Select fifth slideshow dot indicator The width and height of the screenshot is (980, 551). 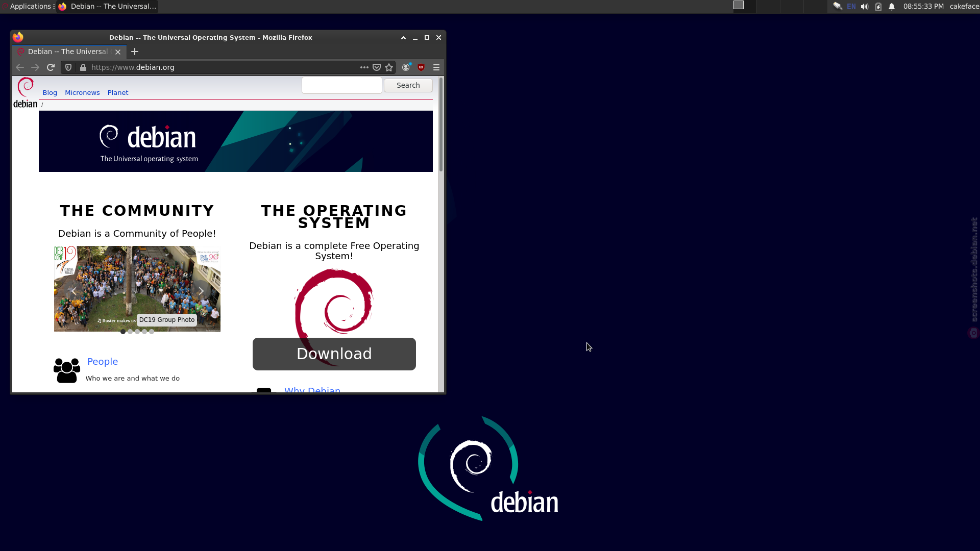pyautogui.click(x=152, y=332)
